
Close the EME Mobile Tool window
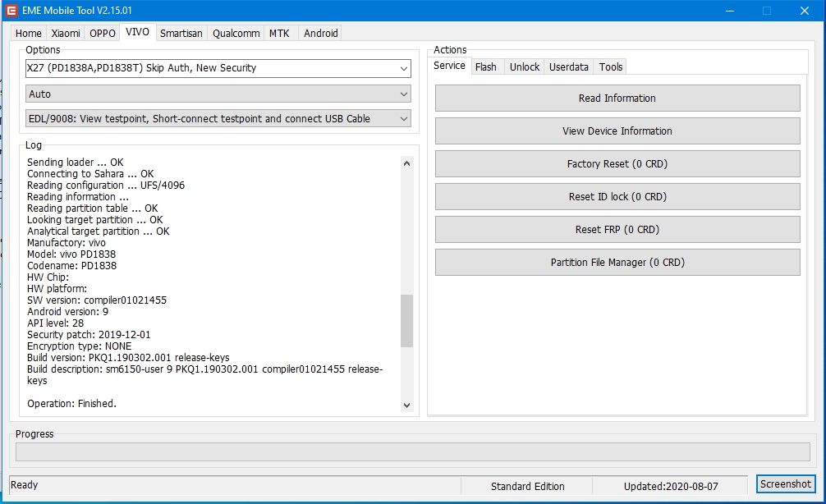805,11
